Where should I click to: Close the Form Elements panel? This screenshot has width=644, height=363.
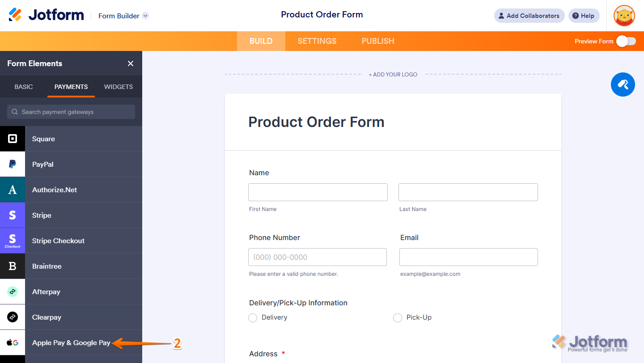point(131,63)
